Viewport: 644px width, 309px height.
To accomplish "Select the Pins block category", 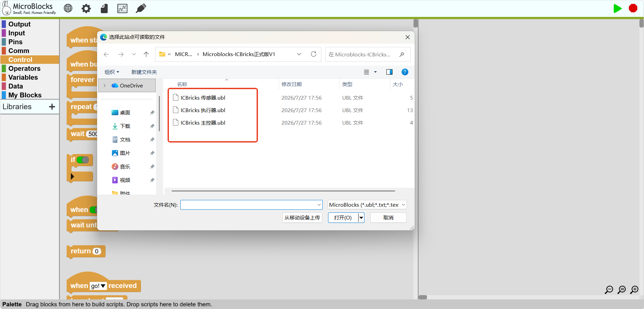I will pyautogui.click(x=15, y=42).
